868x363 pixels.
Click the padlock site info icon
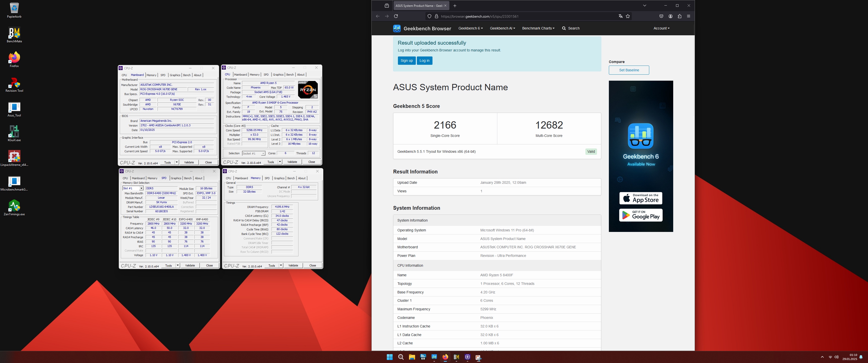pos(436,16)
